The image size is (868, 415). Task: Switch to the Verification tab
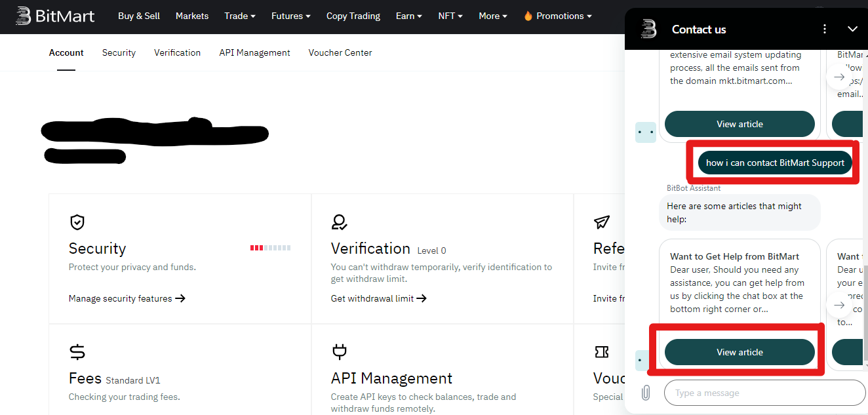click(x=177, y=52)
